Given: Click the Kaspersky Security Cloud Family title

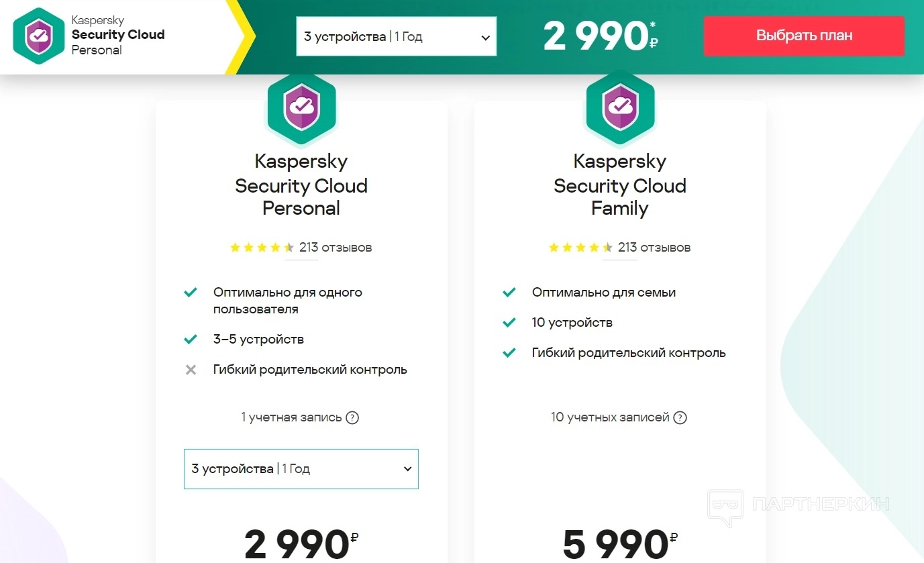Looking at the screenshot, I should [x=620, y=185].
